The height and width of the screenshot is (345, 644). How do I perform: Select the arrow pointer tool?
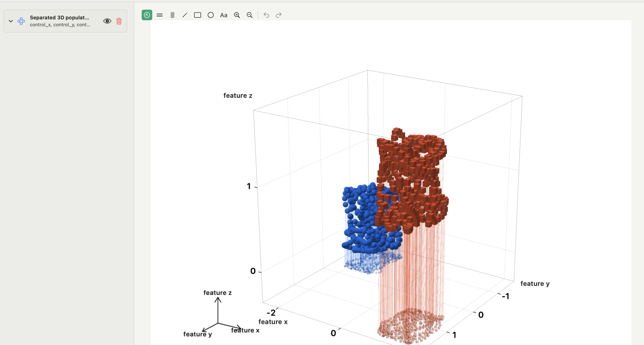[147, 15]
